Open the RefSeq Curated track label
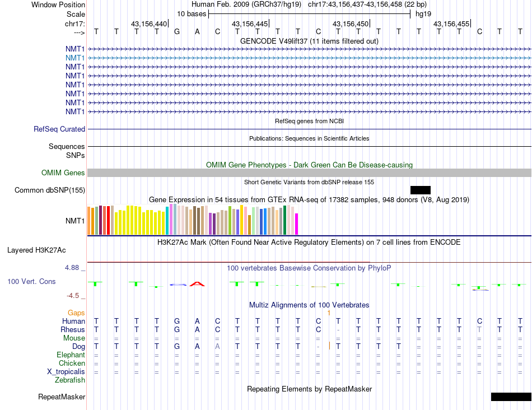 click(x=59, y=129)
